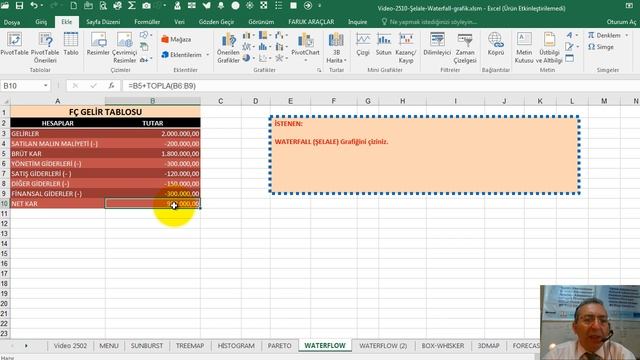640x360 pixels.
Task: Click the formula bar input showing =B5+TOPLA(B6:B9)
Action: point(380,86)
